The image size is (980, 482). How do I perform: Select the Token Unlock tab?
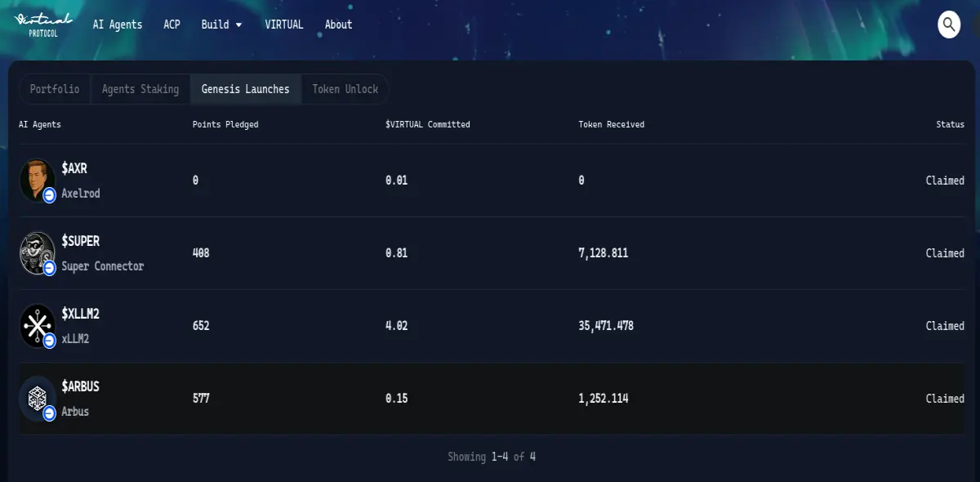[x=345, y=89]
